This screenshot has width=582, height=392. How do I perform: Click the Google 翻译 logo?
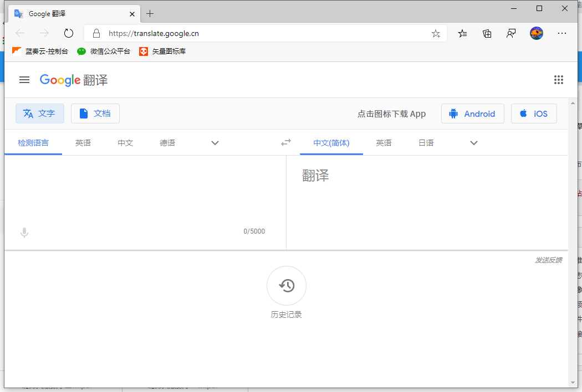(74, 80)
